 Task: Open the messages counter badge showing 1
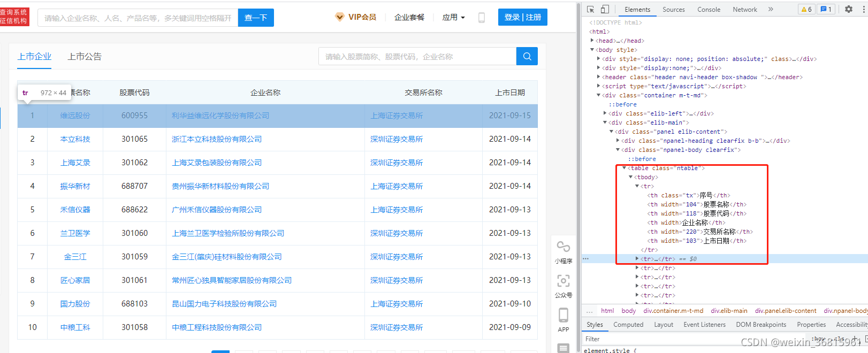tap(826, 9)
